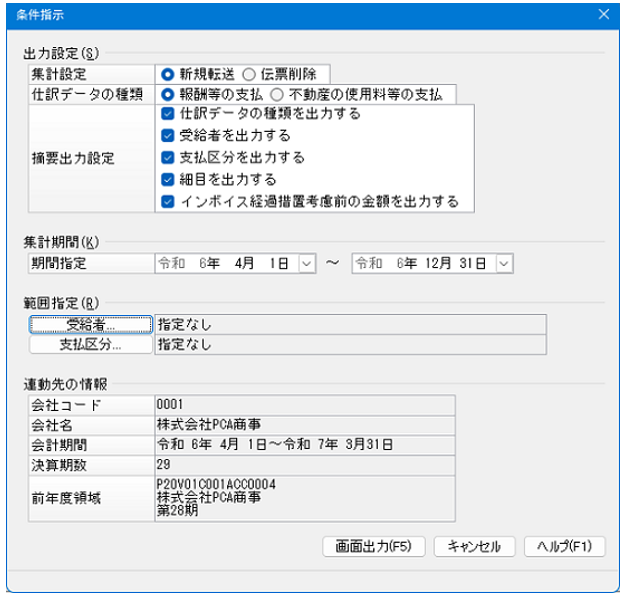The image size is (624, 595).
Task: Click the 摘要出力設定 row label
Action: pyautogui.click(x=73, y=158)
